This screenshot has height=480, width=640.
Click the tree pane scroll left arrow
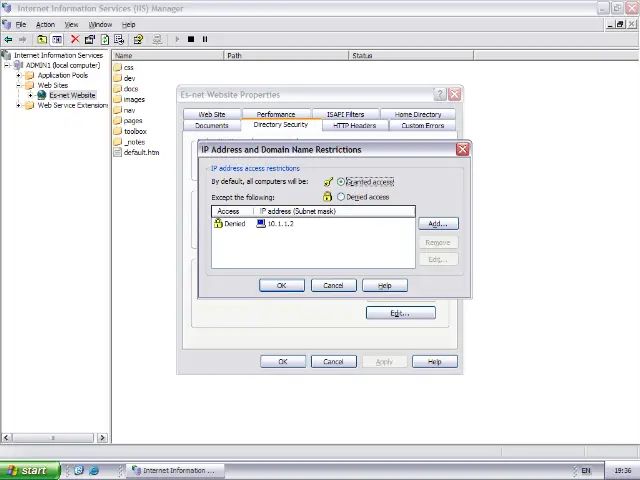(x=6, y=438)
